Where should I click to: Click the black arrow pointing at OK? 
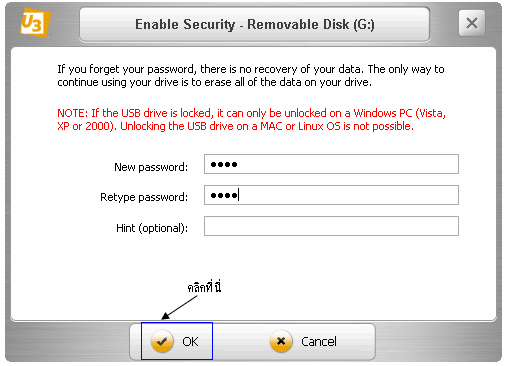pyautogui.click(x=179, y=308)
